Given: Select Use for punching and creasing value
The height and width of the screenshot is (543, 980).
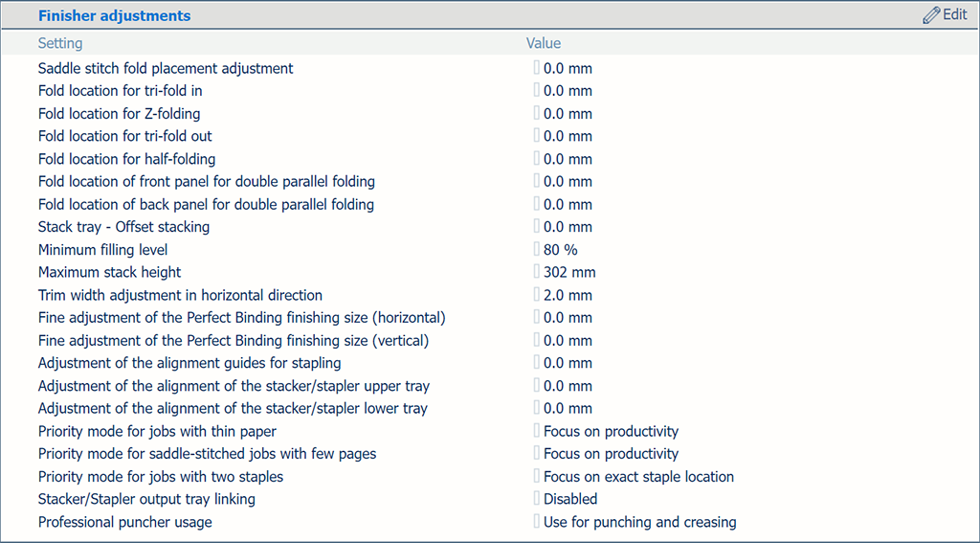Looking at the screenshot, I should pos(640,522).
